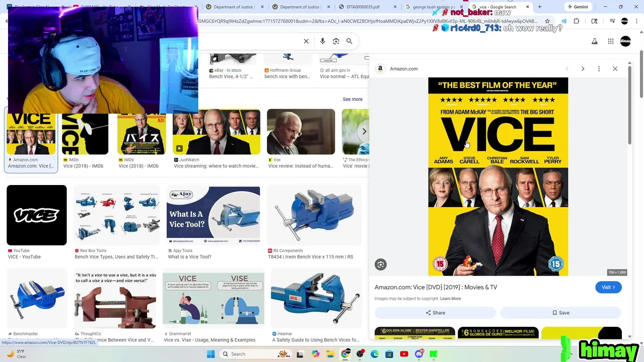Close the image preview panel
Screen dimensions: 644x362
(615, 68)
